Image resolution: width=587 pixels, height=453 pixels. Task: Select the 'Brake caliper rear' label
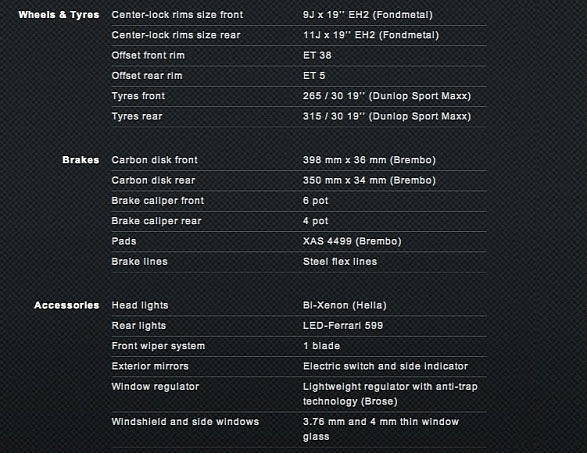[x=156, y=221]
